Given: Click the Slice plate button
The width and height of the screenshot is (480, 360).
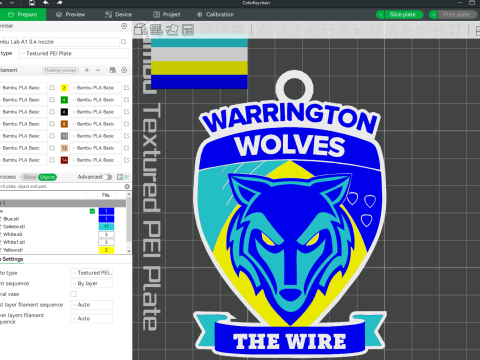Looking at the screenshot, I should coord(403,15).
